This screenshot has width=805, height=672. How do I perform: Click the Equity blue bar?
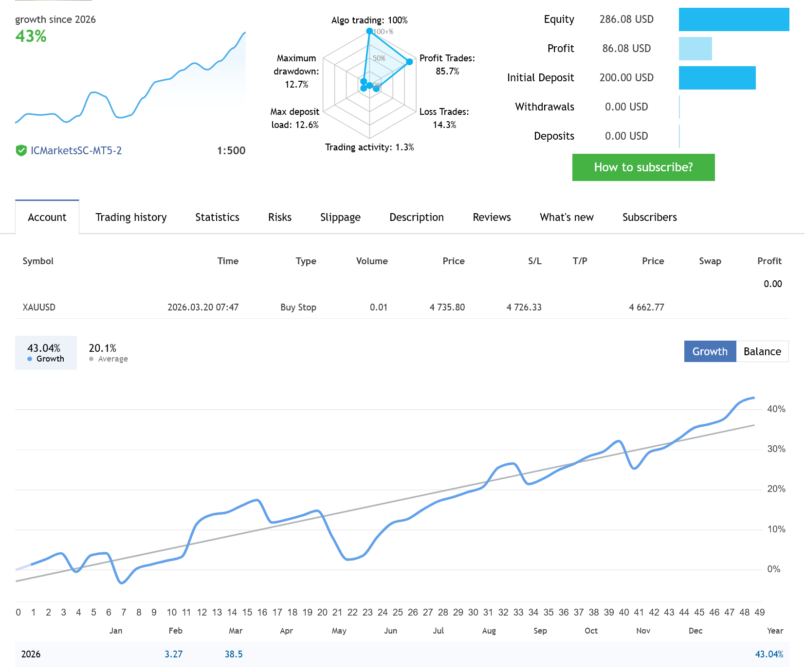[733, 19]
